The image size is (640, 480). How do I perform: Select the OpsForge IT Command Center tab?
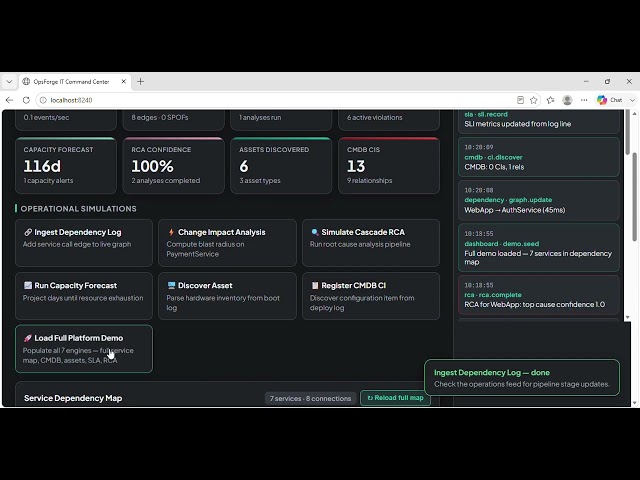click(x=72, y=82)
